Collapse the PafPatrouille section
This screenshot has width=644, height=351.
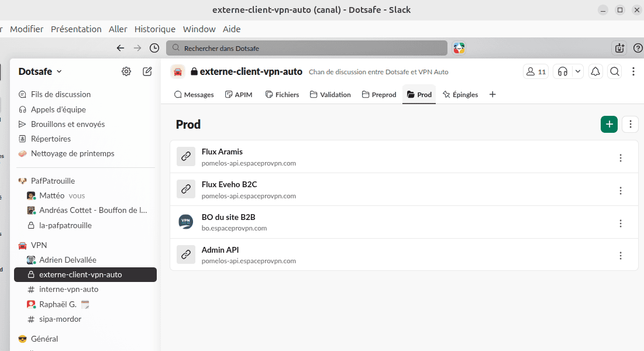[x=53, y=181]
